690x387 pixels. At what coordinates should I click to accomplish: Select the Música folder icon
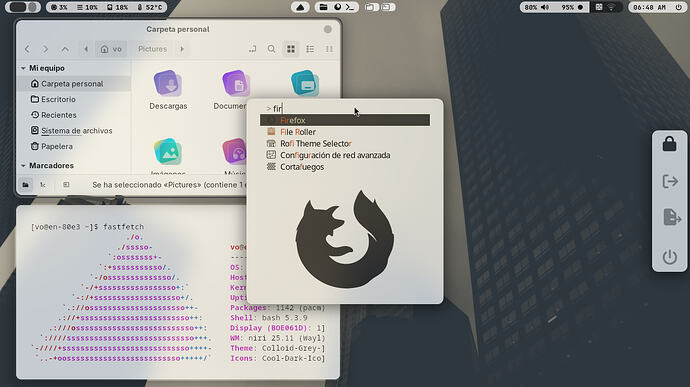coord(234,151)
